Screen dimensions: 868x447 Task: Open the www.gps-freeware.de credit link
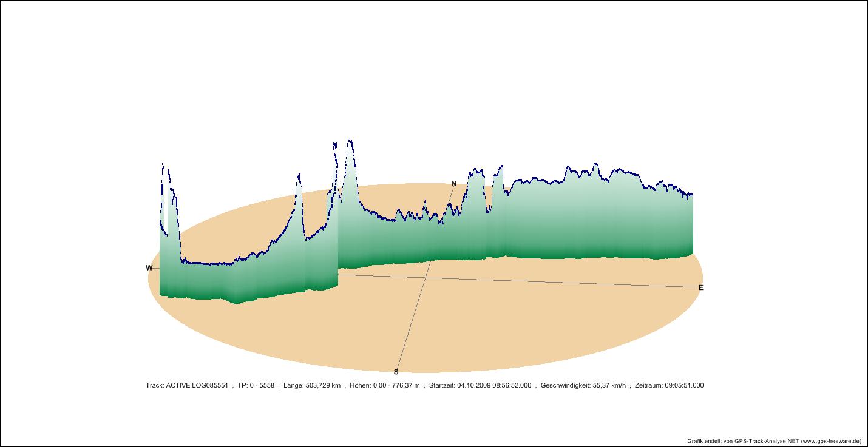coord(832,441)
